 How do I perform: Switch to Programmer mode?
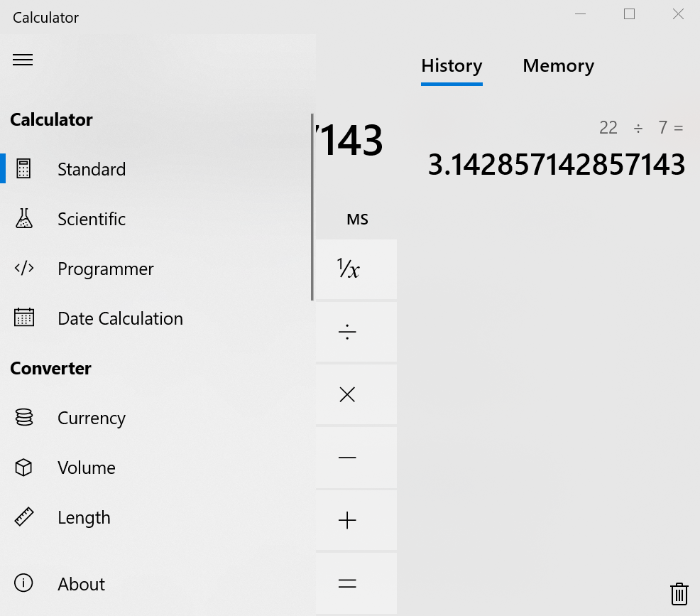pos(105,269)
